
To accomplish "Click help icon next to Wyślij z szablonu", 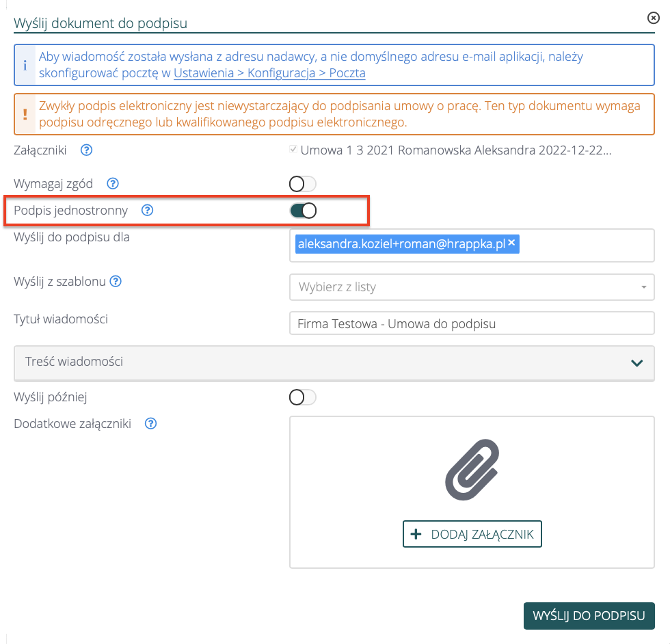I will [x=116, y=281].
